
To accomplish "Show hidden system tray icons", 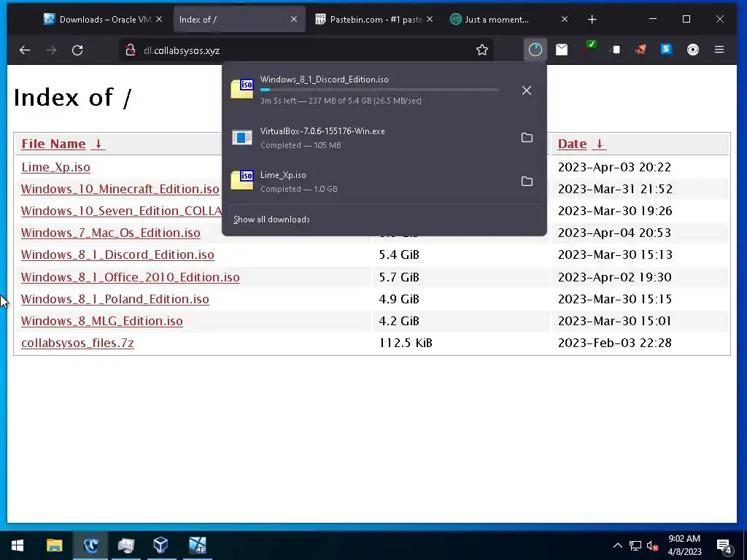I will (x=617, y=545).
